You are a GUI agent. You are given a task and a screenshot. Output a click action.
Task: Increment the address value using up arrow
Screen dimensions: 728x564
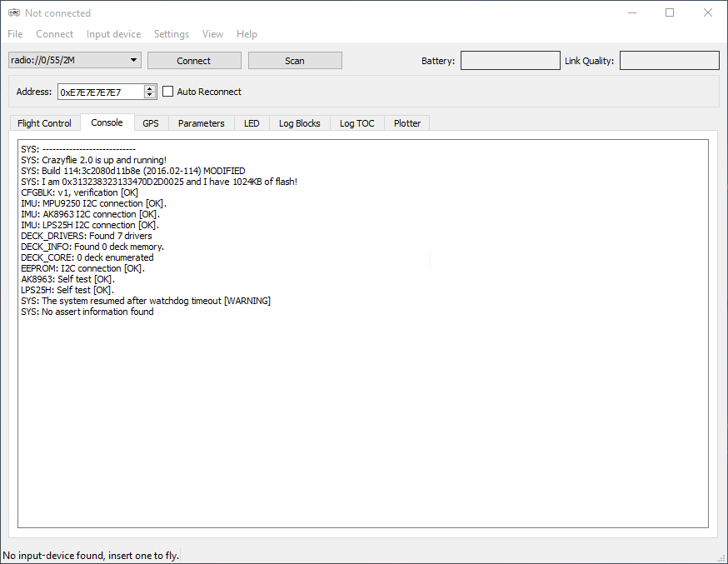(x=150, y=88)
